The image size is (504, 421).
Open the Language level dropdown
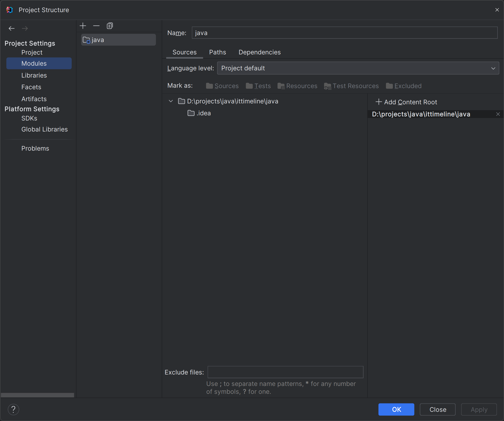(358, 68)
